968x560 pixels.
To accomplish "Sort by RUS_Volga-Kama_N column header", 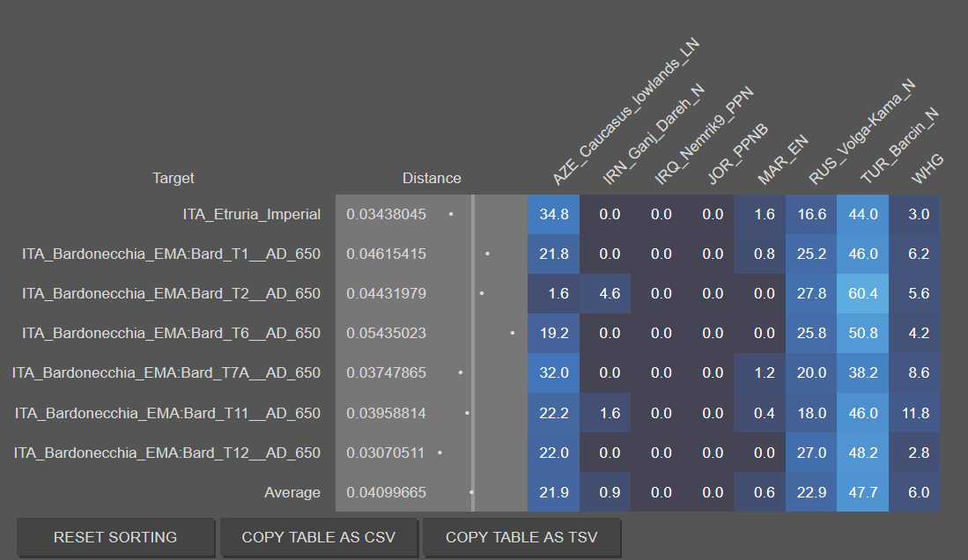I will 861,133.
